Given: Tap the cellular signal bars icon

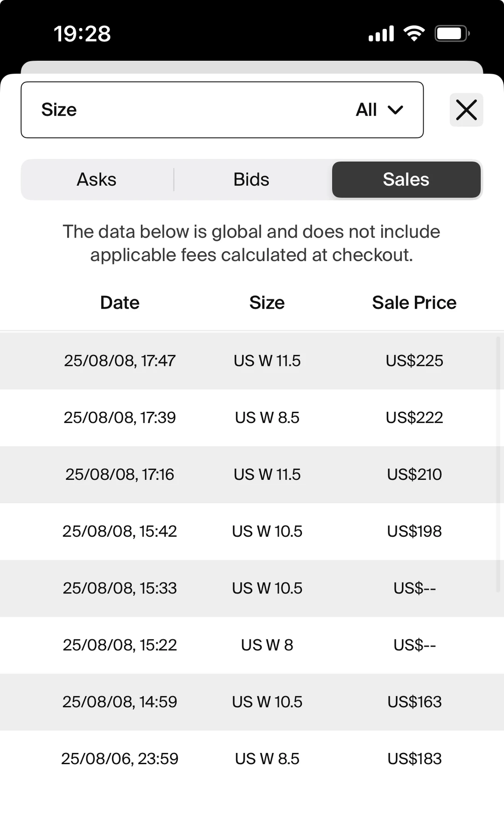Looking at the screenshot, I should coord(381,34).
